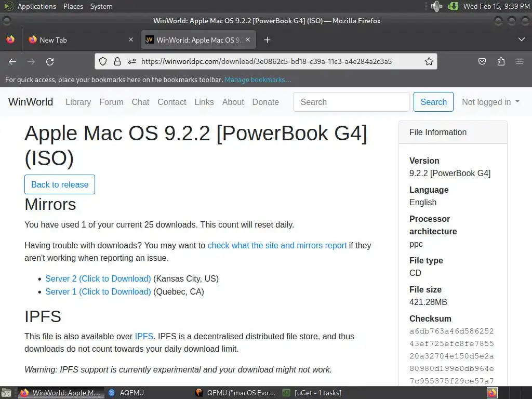Open the Chat nav link

point(140,102)
